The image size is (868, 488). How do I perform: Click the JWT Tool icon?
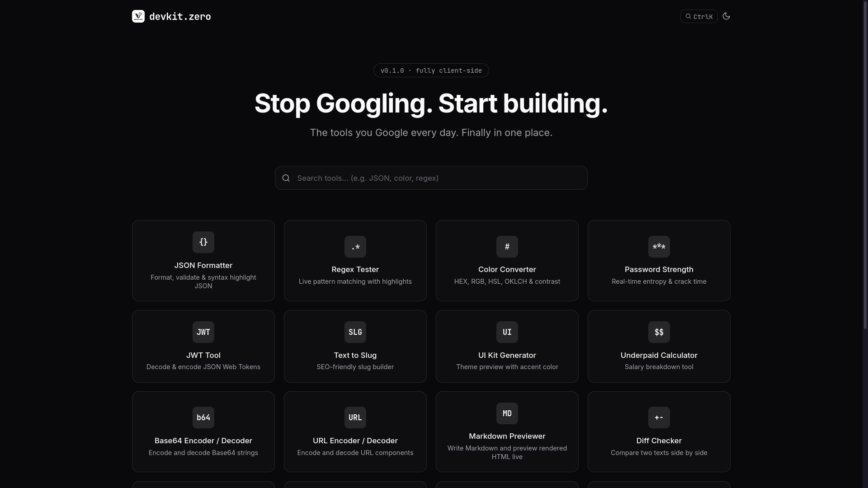203,332
